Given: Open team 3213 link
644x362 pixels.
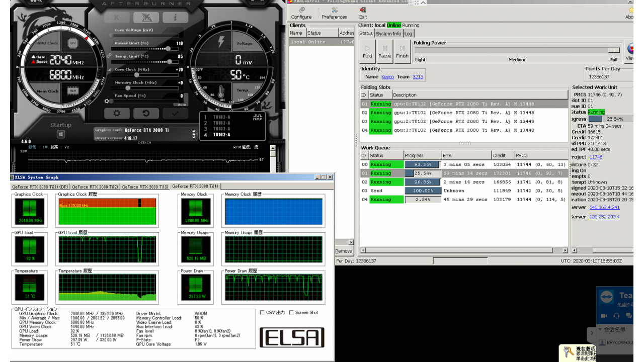Looking at the screenshot, I should 418,77.
